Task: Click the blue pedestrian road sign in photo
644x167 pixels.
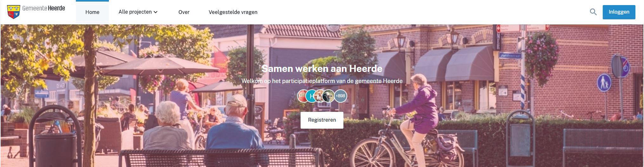Action: coord(604,83)
